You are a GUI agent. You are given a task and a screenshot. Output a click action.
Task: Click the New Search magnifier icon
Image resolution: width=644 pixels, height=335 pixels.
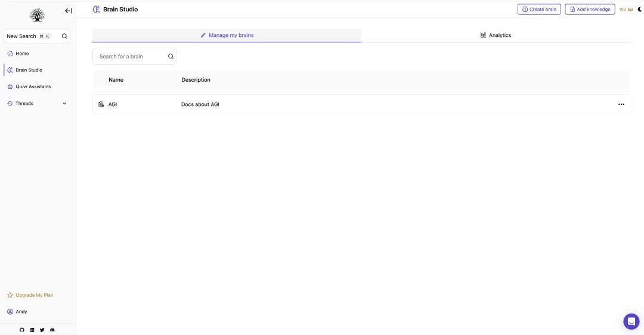click(64, 36)
